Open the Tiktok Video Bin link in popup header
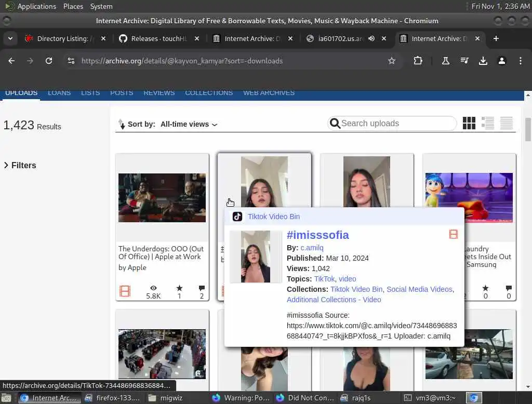This screenshot has width=532, height=404. [x=273, y=217]
